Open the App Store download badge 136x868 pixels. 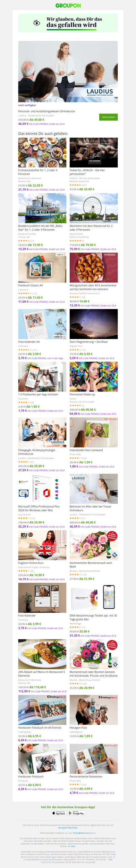58,813
